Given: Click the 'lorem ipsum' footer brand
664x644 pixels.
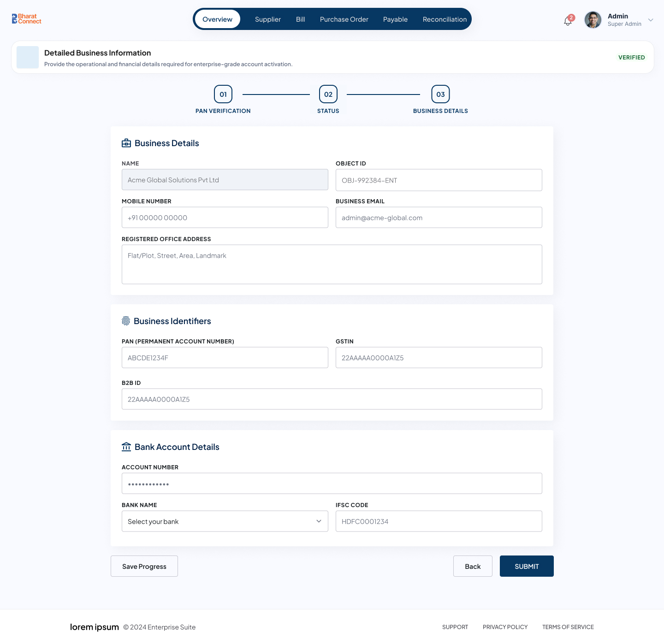Looking at the screenshot, I should coord(95,627).
